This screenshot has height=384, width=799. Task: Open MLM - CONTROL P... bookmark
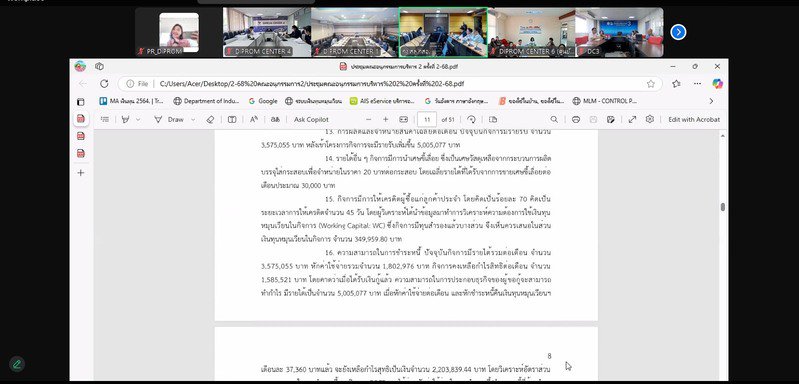click(x=604, y=101)
